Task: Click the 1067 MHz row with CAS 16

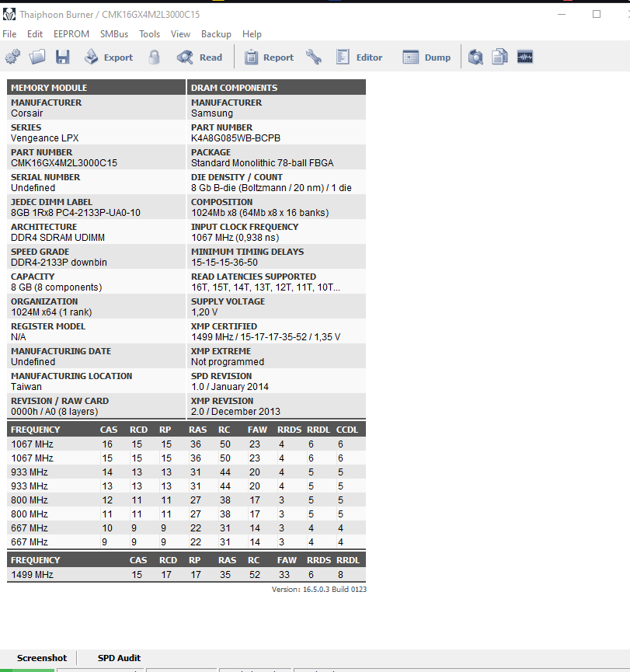Action: tap(186, 444)
